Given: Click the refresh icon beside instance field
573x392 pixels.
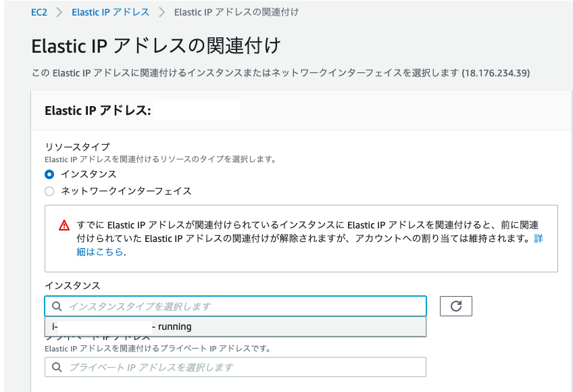Looking at the screenshot, I should pyautogui.click(x=455, y=305).
